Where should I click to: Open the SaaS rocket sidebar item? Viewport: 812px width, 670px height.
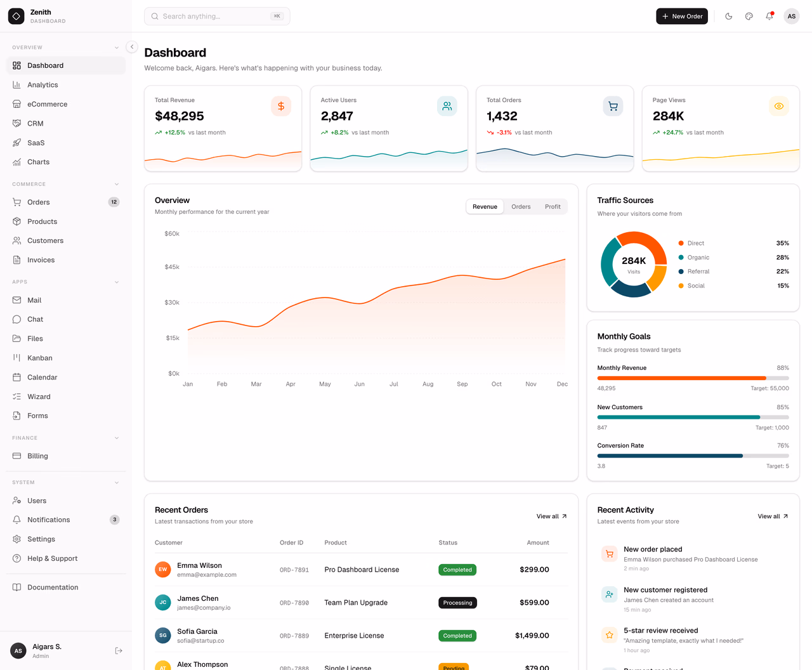click(66, 143)
